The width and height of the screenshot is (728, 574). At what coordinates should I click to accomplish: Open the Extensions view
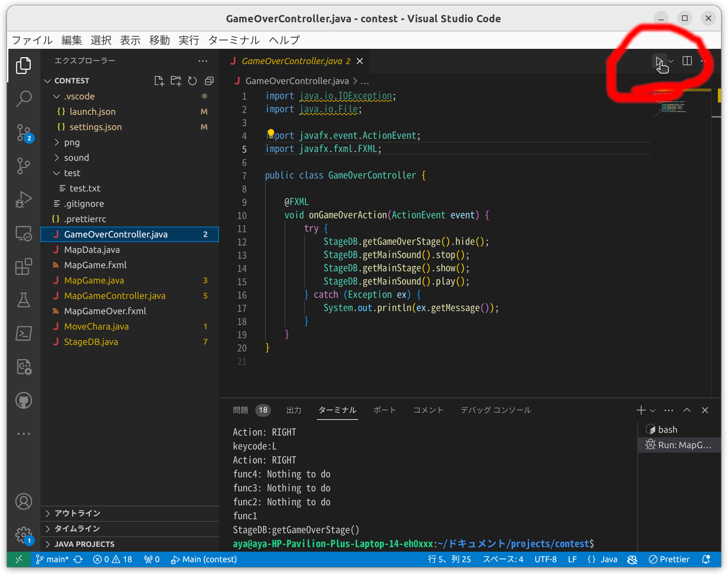click(x=23, y=267)
